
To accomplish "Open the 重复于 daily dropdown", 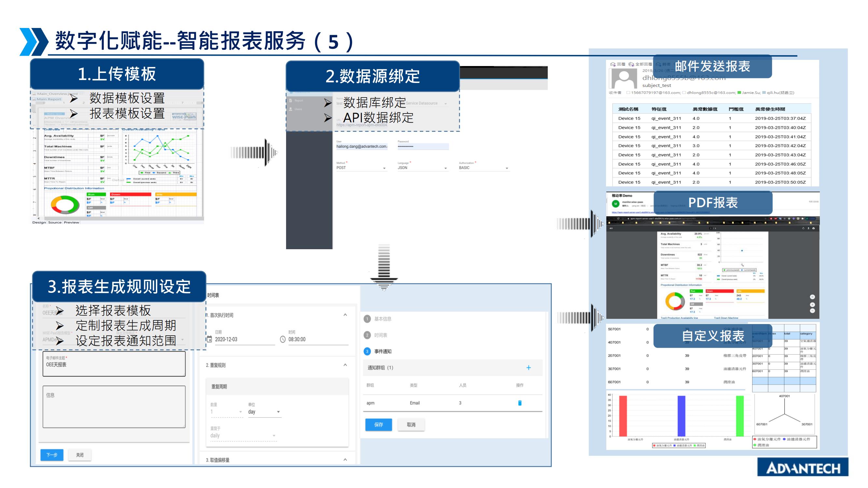I will pos(243,436).
